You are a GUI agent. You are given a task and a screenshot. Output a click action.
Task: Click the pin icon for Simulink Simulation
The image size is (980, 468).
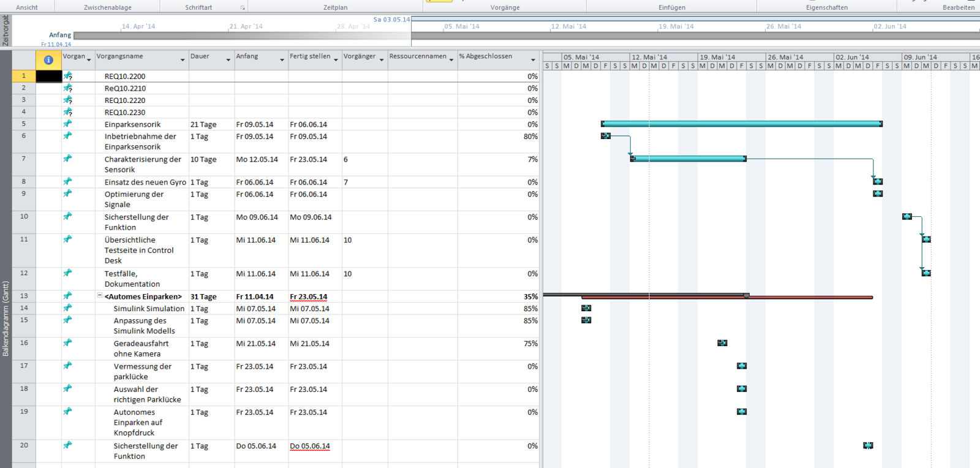tap(68, 308)
